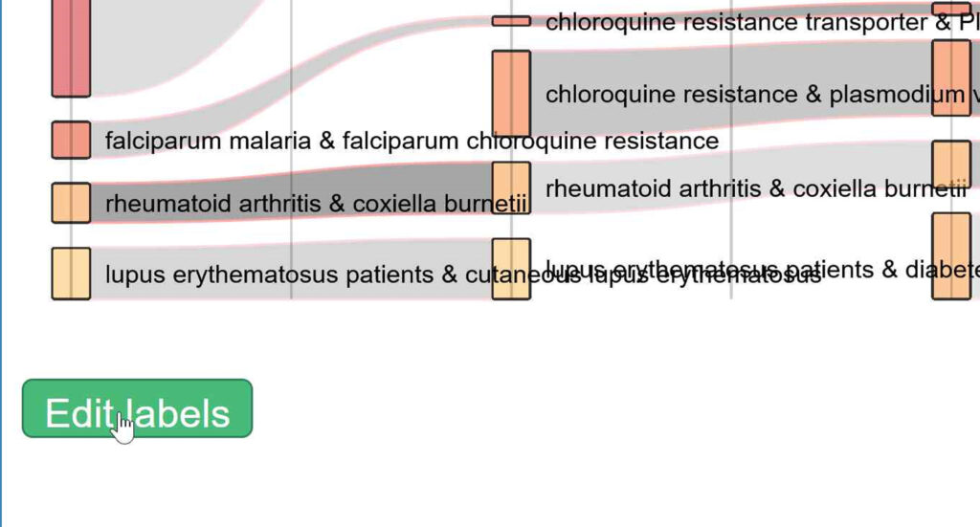Click the bottom node in the third column
Image resolution: width=980 pixels, height=527 pixels.
[951, 256]
